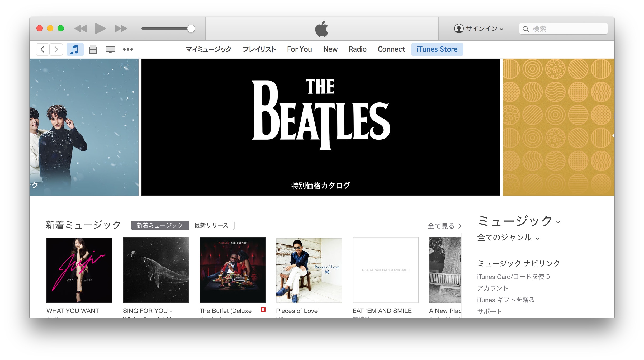This screenshot has width=644, height=360.
Task: Open the 全てのジャンル genre dropdown
Action: point(508,238)
